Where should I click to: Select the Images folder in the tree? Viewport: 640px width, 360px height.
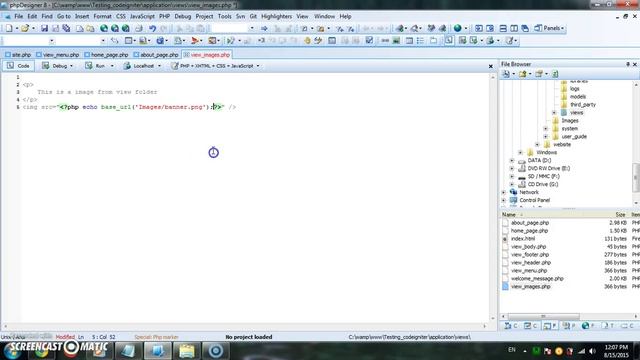pyautogui.click(x=570, y=120)
